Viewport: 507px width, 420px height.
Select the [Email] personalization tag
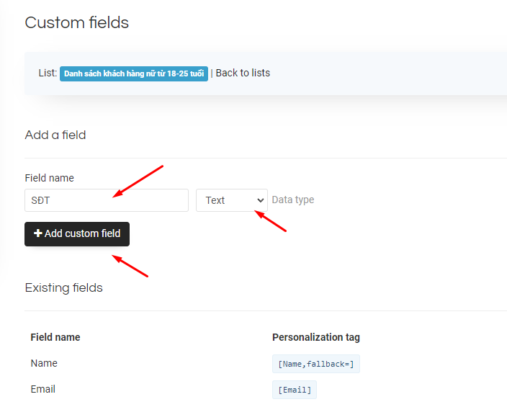tap(294, 390)
